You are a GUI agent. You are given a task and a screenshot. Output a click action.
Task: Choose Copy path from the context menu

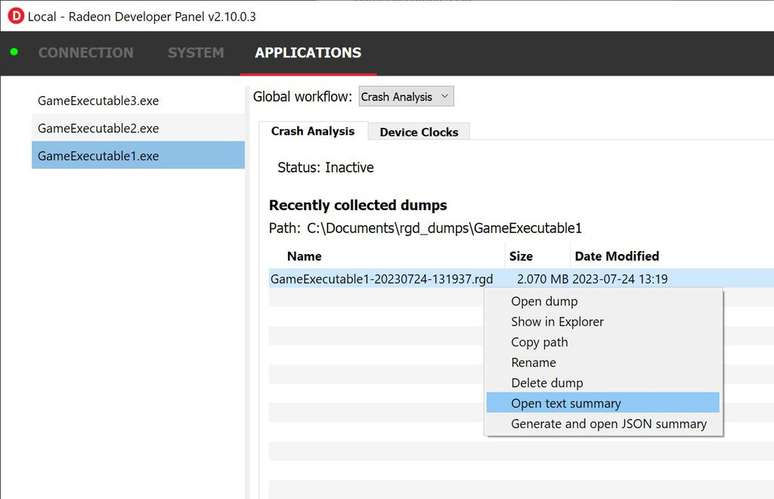click(x=603, y=342)
